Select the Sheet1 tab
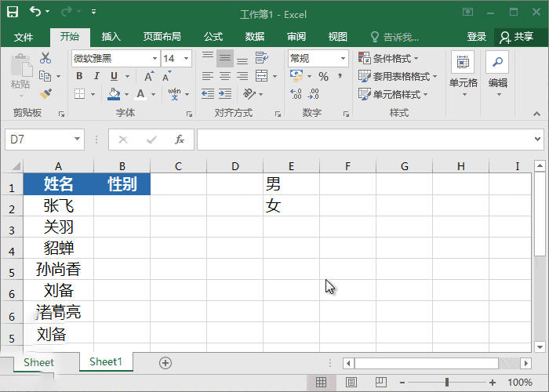The height and width of the screenshot is (392, 549). click(106, 361)
